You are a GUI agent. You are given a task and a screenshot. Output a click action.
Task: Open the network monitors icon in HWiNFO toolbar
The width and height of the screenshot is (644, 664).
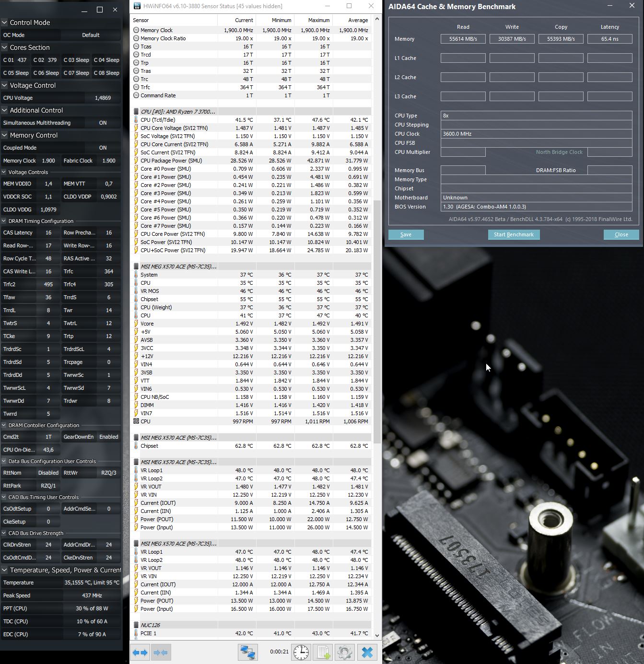[248, 652]
